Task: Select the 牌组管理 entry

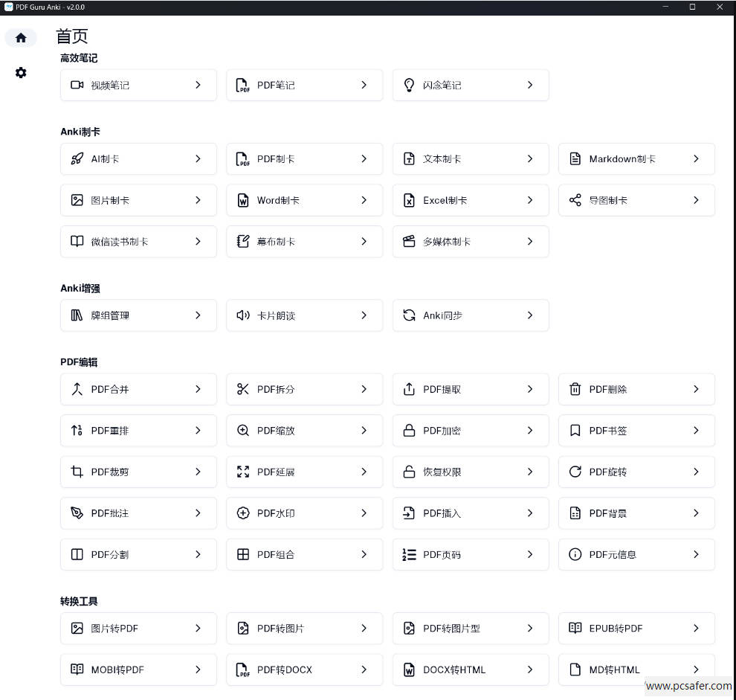Action: point(138,315)
